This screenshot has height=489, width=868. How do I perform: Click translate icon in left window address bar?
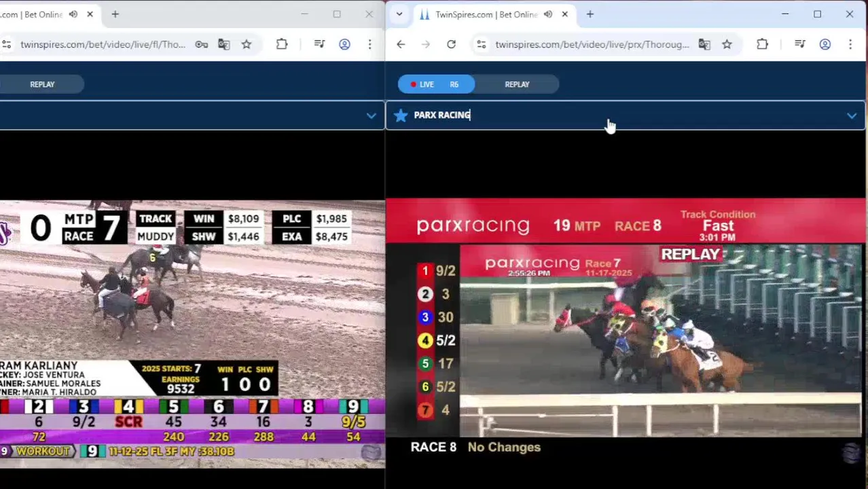224,44
